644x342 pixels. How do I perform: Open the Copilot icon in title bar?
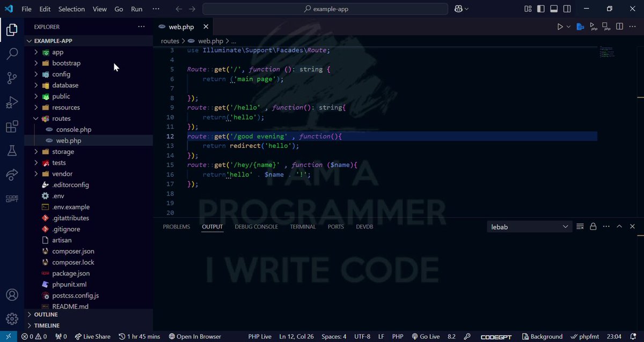click(x=459, y=9)
